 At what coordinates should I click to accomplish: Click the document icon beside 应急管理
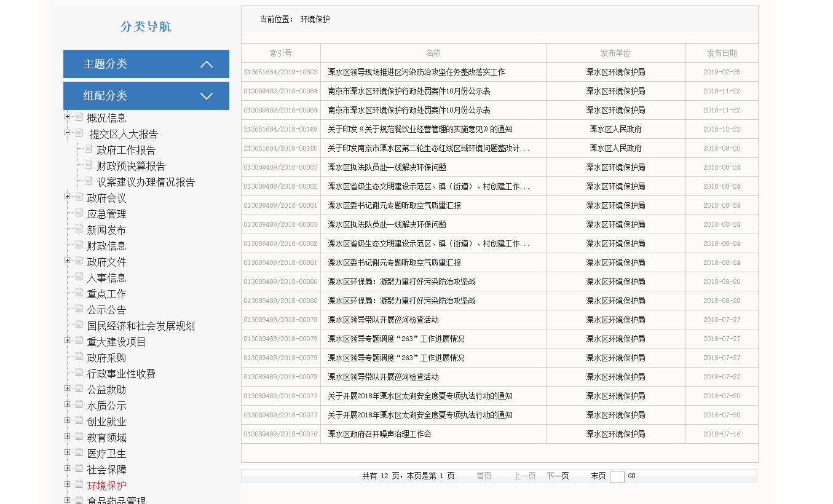click(x=79, y=213)
